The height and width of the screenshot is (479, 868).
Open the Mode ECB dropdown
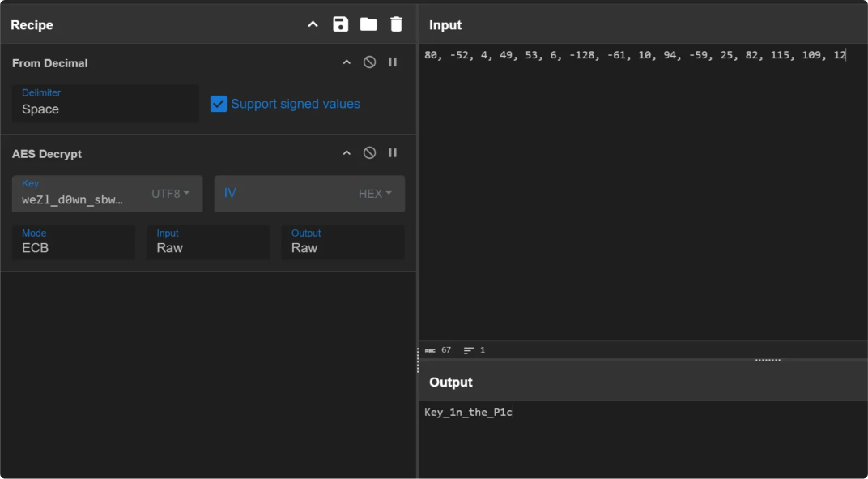click(x=74, y=242)
